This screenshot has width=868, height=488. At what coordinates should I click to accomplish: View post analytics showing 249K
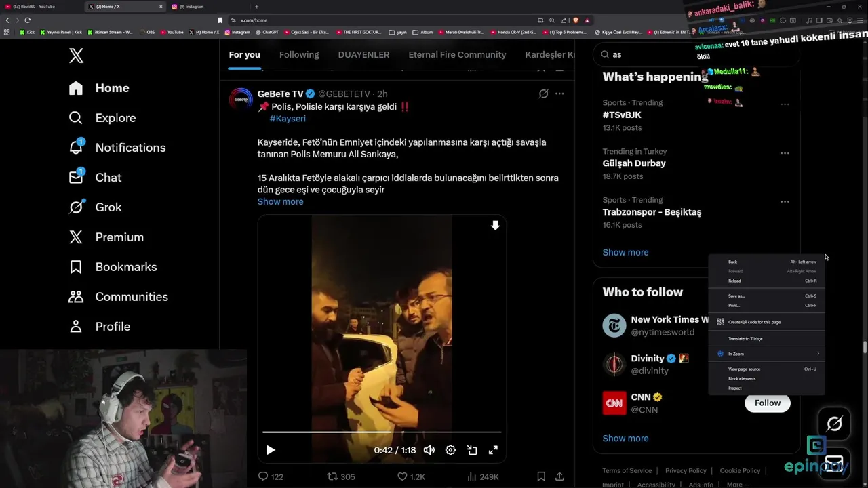click(x=482, y=476)
